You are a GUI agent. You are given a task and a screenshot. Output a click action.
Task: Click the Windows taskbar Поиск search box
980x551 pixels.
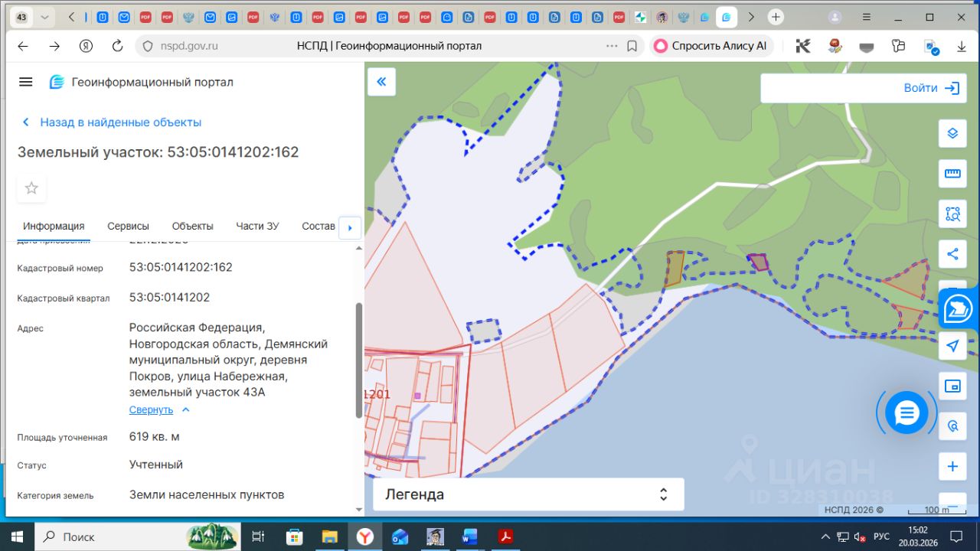click(x=138, y=536)
